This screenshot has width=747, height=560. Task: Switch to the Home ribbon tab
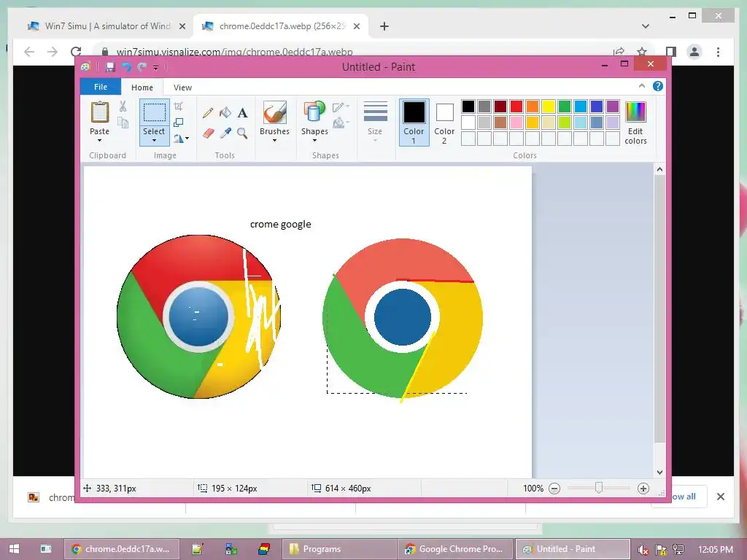coord(142,87)
